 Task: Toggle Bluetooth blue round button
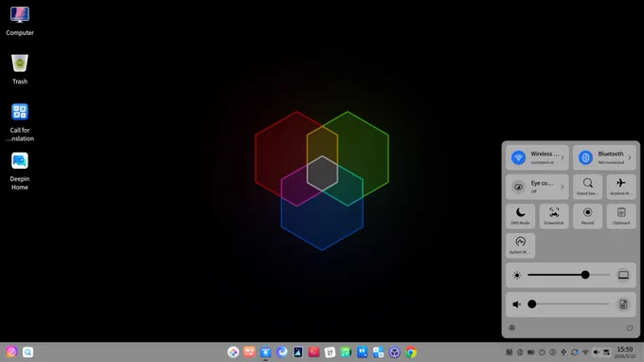click(585, 157)
